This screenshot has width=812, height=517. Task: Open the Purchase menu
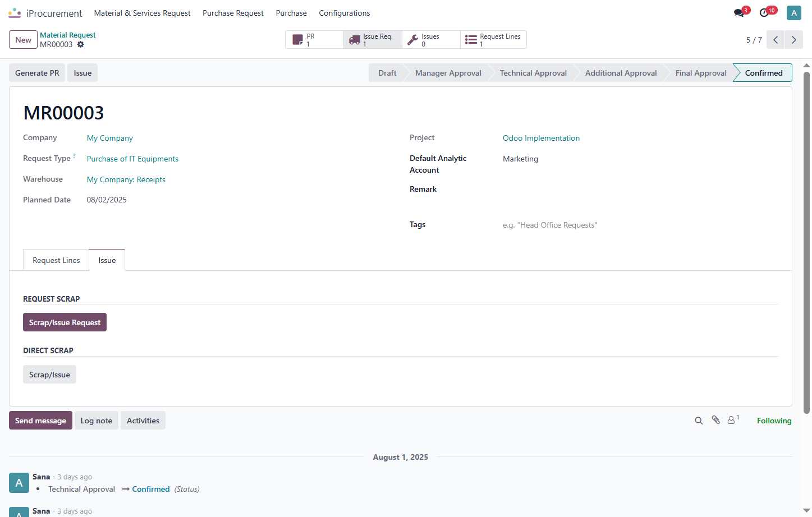291,13
